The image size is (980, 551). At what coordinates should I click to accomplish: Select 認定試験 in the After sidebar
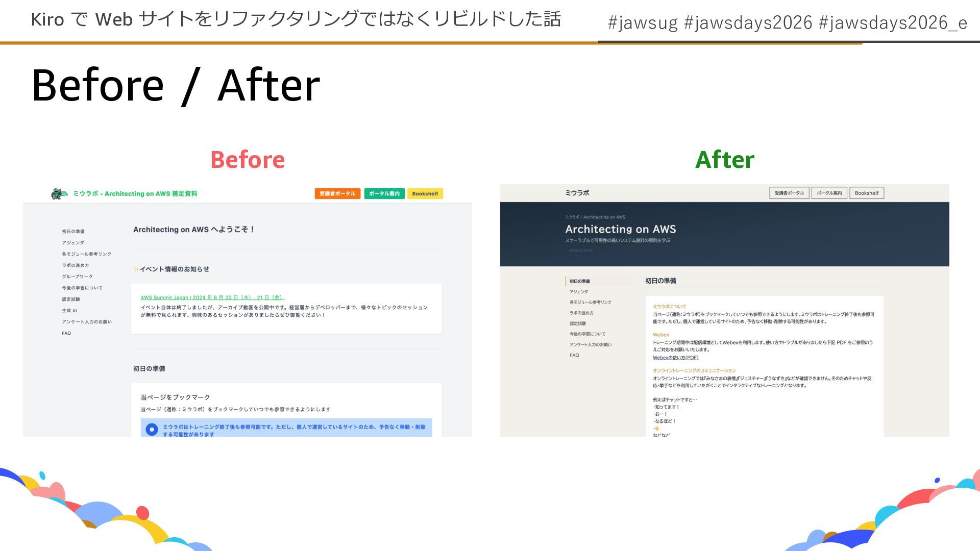coord(578,323)
